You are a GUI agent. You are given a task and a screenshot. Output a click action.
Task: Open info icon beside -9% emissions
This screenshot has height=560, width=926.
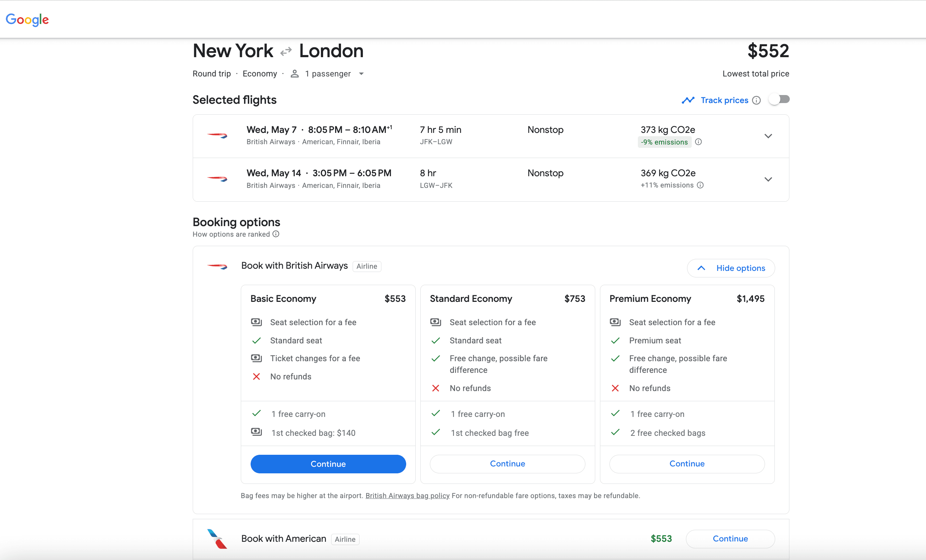(698, 142)
